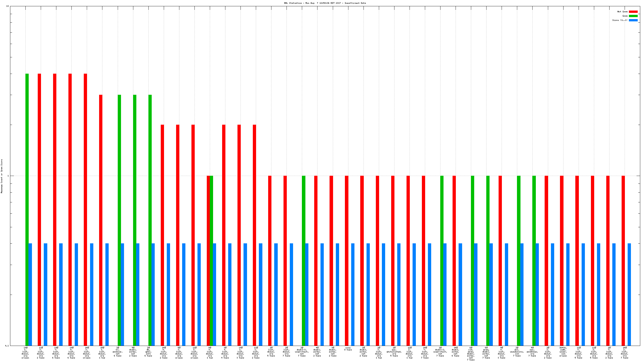Click the y-axis tick label 1
The height and width of the screenshot is (362, 644).
pyautogui.click(x=8, y=176)
